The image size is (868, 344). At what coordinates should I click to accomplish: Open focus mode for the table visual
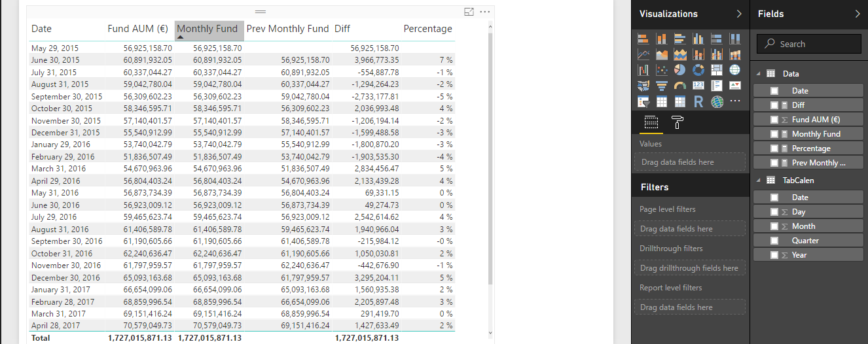469,12
